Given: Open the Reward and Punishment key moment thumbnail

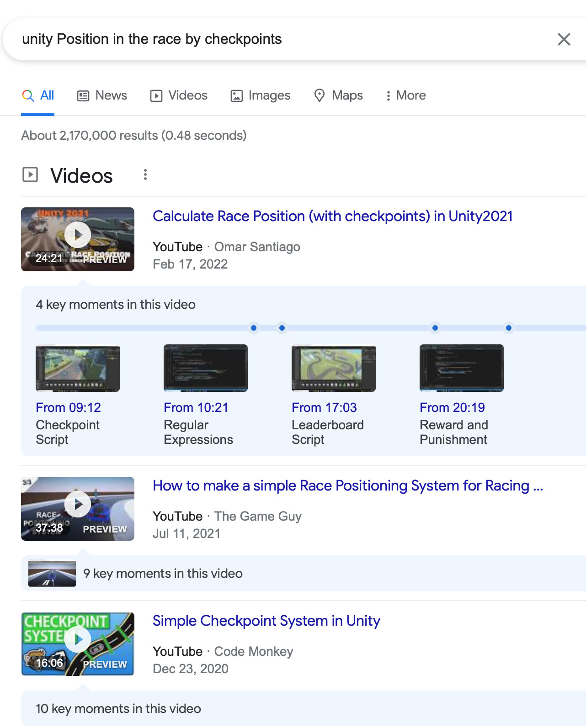Looking at the screenshot, I should point(462,368).
